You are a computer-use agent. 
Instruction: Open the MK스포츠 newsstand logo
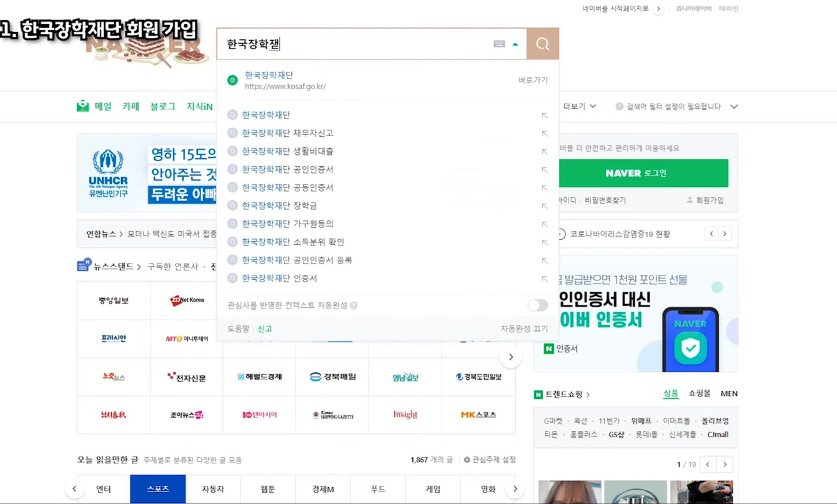(478, 415)
